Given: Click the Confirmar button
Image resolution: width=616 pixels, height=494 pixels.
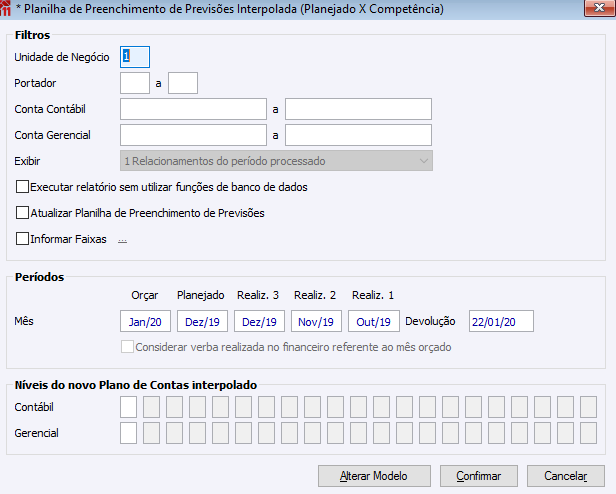Looking at the screenshot, I should pos(478,476).
